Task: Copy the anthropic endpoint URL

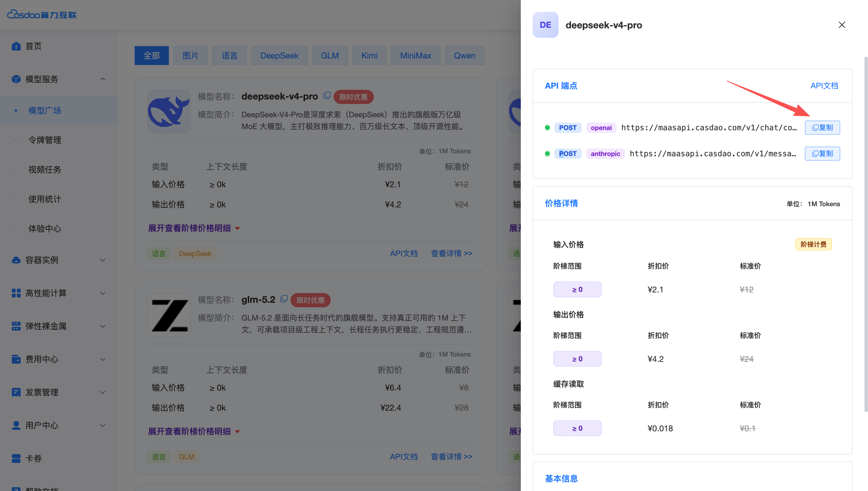Action: (x=822, y=153)
